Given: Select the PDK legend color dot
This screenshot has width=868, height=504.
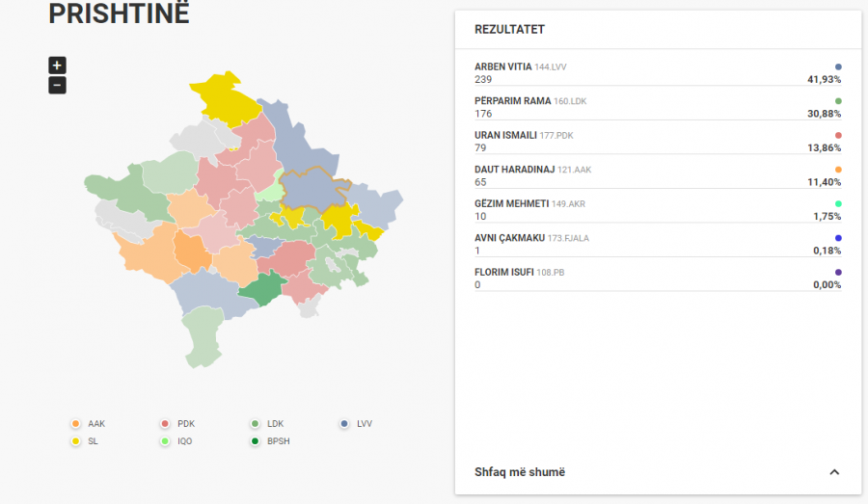Looking at the screenshot, I should tap(165, 424).
